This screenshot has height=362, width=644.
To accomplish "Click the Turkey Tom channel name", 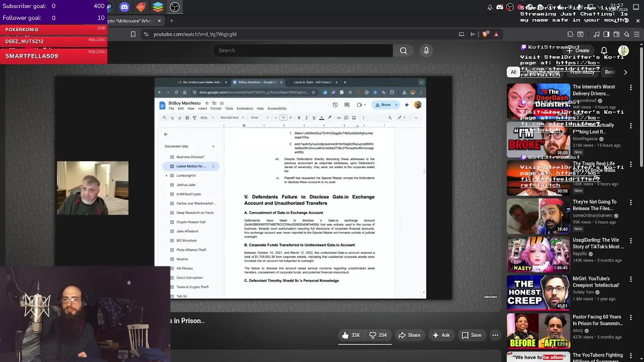I will tap(583, 292).
